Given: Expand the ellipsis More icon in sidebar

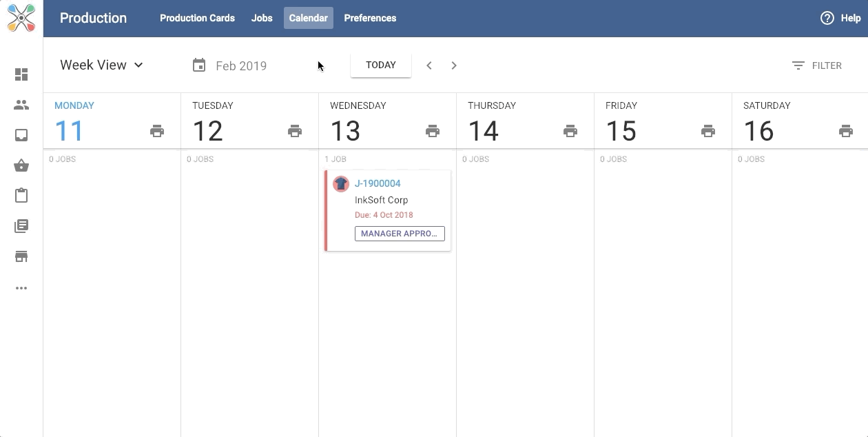Looking at the screenshot, I should [x=21, y=288].
